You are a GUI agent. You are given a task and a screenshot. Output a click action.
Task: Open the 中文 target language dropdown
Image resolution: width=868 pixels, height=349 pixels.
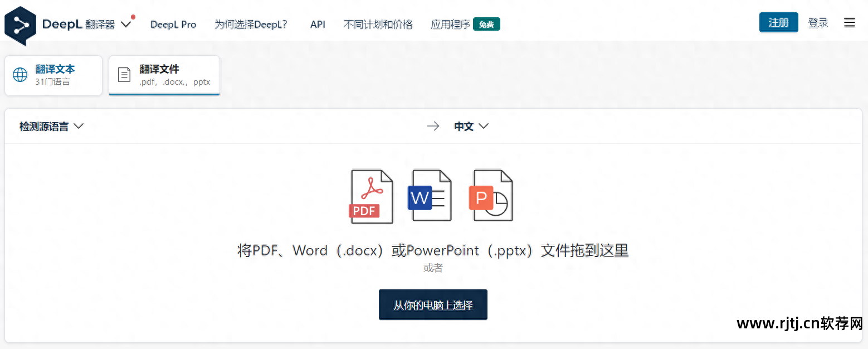471,126
